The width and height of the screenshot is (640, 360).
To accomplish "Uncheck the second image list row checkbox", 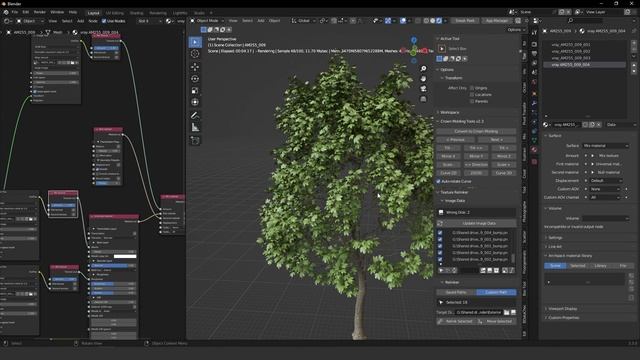I will [x=440, y=239].
